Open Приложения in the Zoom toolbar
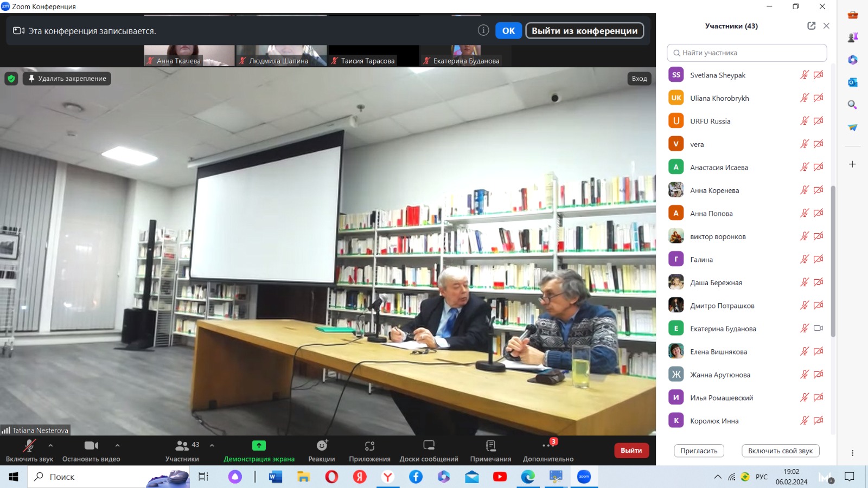Viewport: 868px width, 488px height. pyautogui.click(x=369, y=451)
